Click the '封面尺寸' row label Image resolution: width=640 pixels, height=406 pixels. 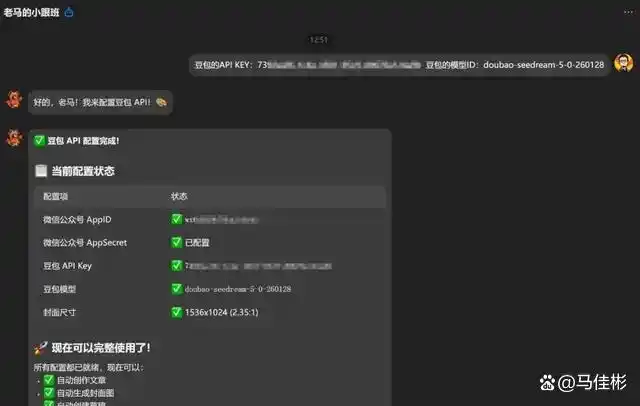click(60, 313)
